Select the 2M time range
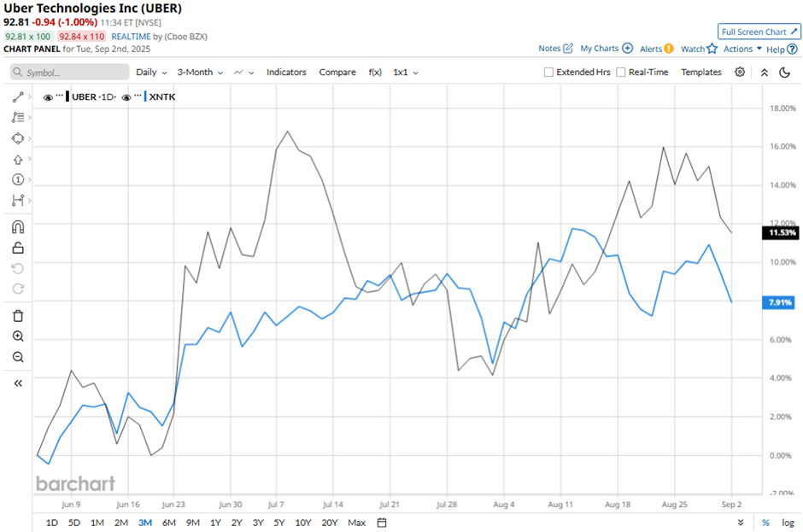Viewport: 803px width, 532px height. coord(120,523)
